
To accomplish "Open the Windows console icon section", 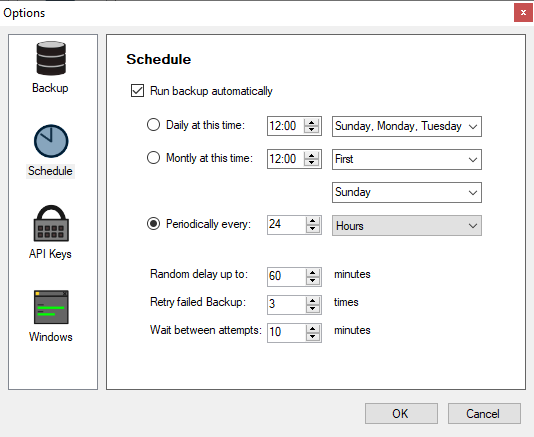I will [51, 307].
